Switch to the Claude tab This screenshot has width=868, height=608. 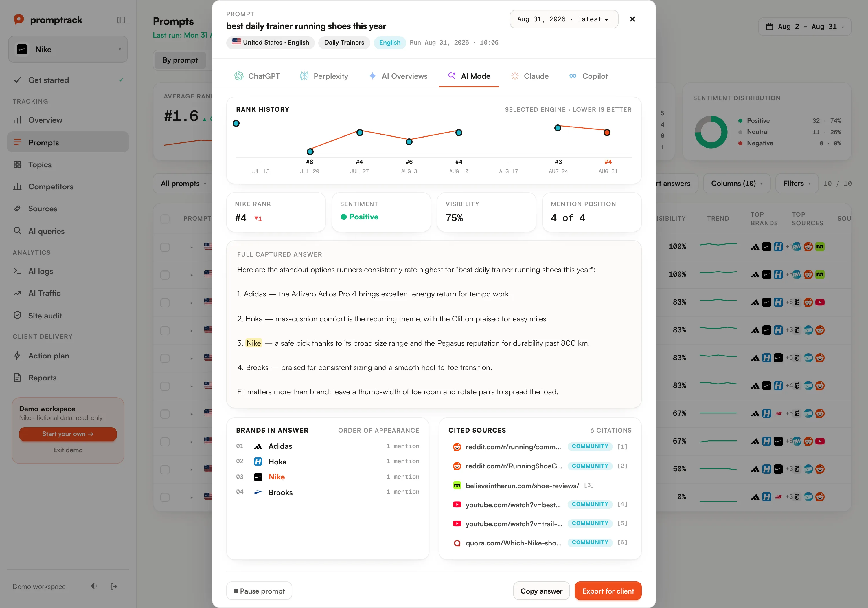[x=530, y=76]
